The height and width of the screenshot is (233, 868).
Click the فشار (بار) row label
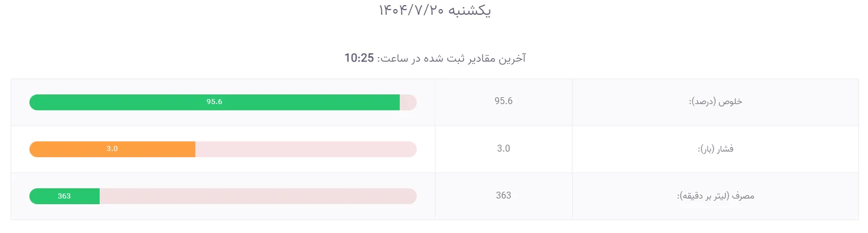tap(716, 149)
